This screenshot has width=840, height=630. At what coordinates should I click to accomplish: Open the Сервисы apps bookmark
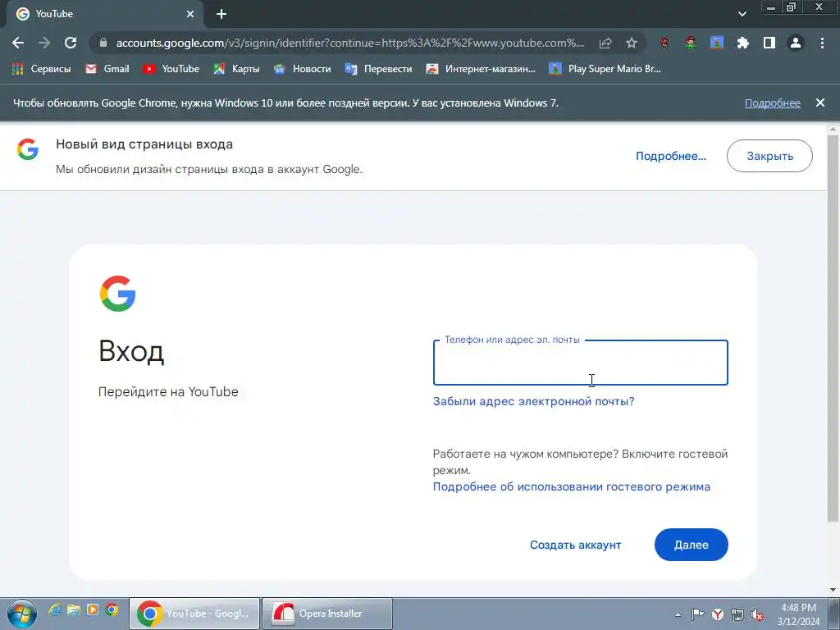[41, 69]
